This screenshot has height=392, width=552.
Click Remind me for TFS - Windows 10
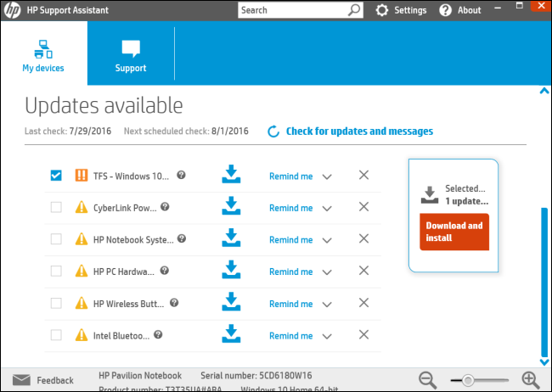(290, 176)
